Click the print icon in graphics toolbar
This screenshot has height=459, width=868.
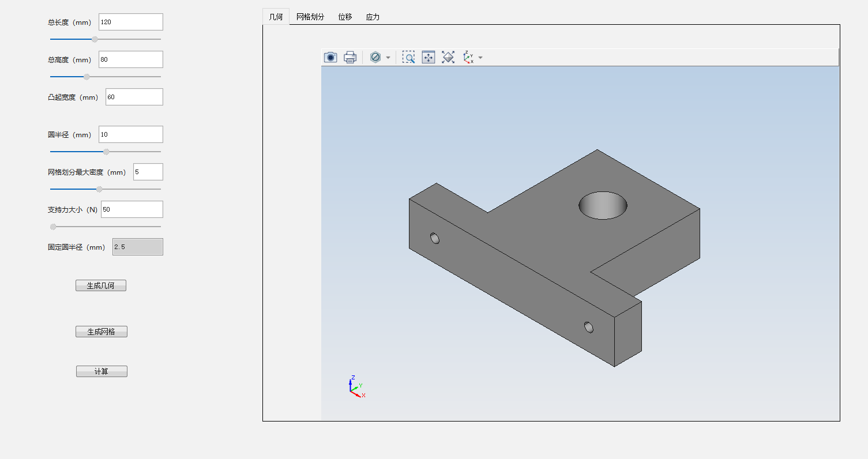350,57
